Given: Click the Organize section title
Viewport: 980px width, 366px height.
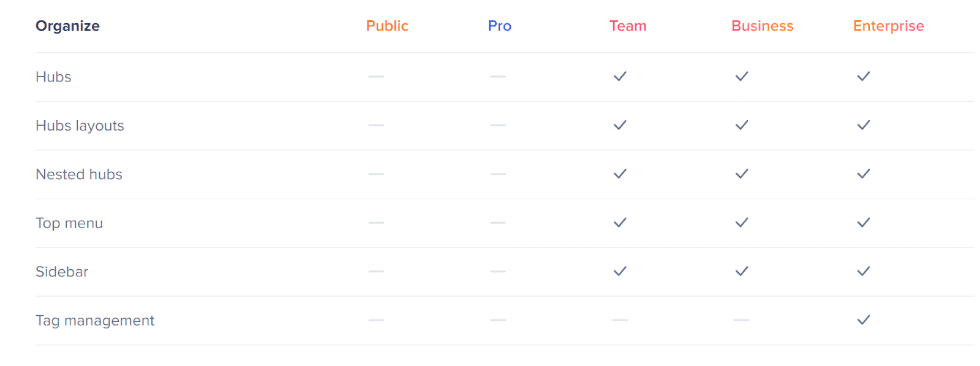Looking at the screenshot, I should point(67,26).
